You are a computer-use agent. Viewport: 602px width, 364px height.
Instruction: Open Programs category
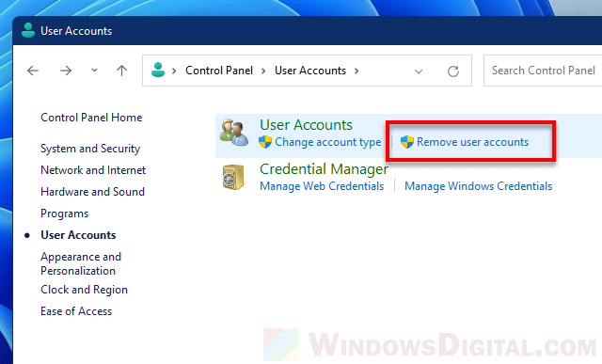pyautogui.click(x=65, y=214)
